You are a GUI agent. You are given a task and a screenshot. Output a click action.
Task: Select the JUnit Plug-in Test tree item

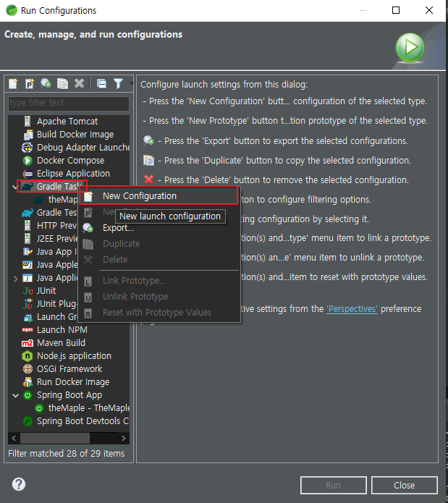click(50, 304)
